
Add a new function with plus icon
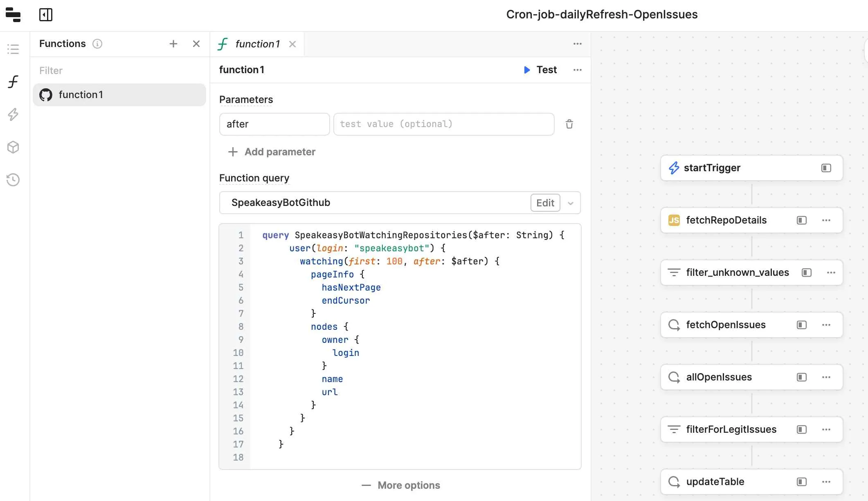173,44
